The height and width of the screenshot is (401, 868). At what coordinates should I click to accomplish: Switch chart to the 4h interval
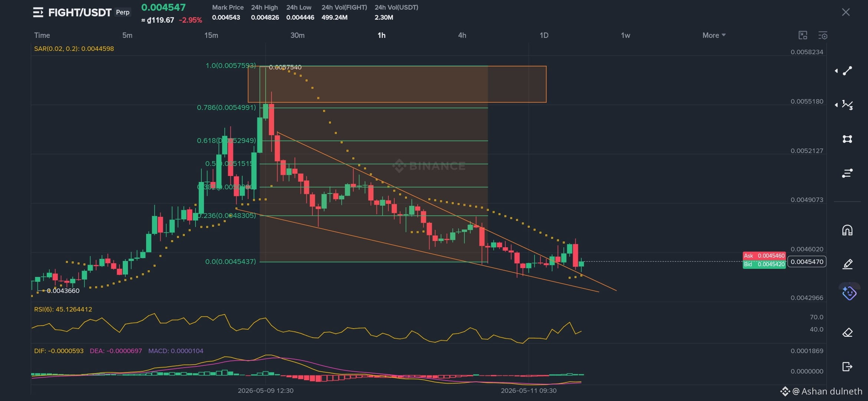[462, 35]
